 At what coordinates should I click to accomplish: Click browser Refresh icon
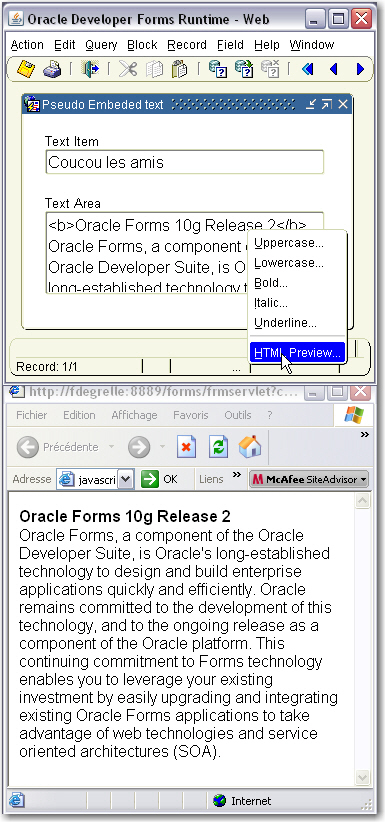click(x=218, y=447)
